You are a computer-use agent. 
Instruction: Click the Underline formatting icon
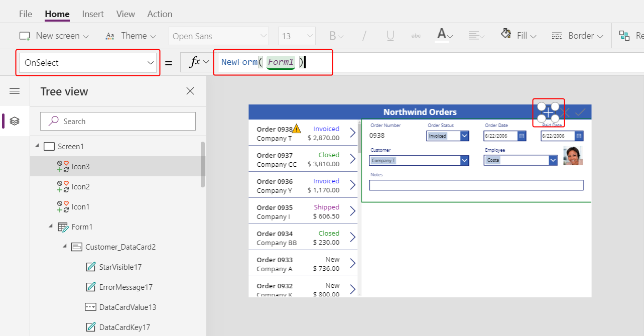pyautogui.click(x=390, y=36)
